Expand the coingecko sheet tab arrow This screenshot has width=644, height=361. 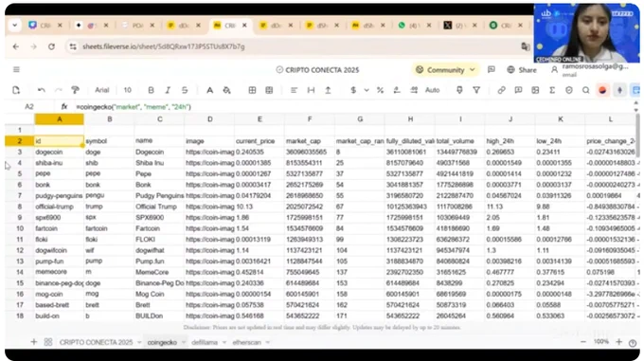tap(183, 342)
